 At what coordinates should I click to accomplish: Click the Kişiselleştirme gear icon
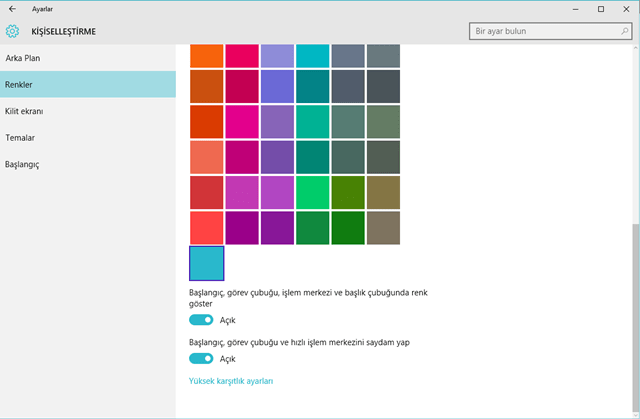[12, 31]
